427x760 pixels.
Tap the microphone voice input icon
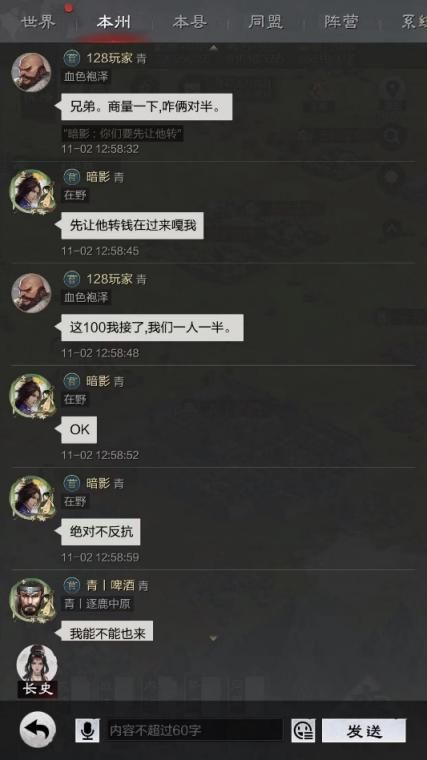87,730
